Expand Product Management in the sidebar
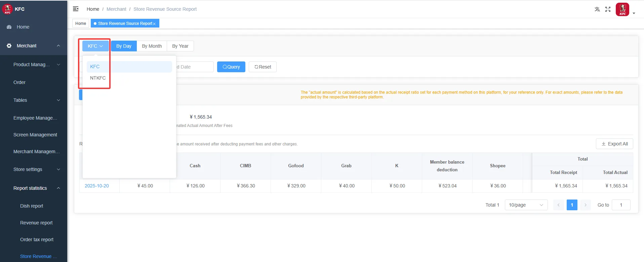 pyautogui.click(x=34, y=64)
